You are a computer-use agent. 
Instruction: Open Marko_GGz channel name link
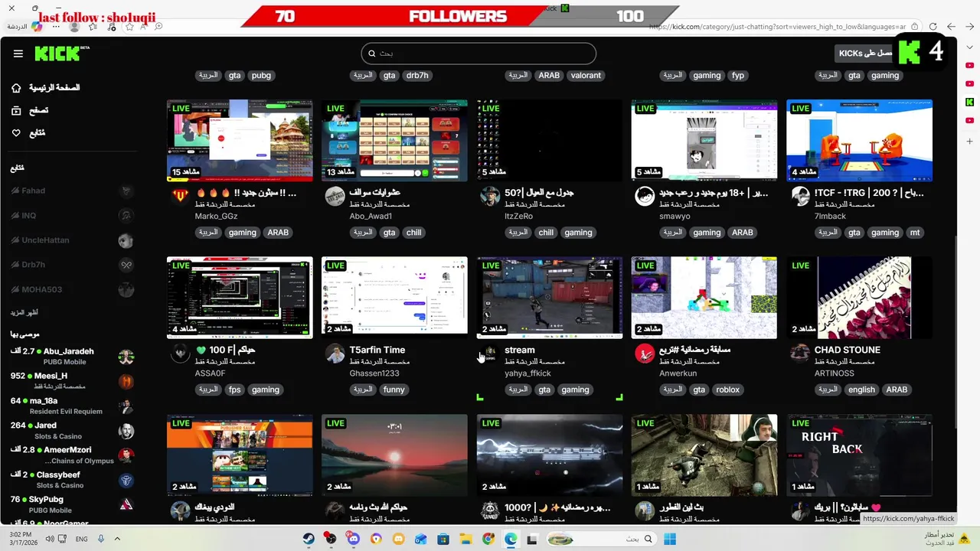216,217
